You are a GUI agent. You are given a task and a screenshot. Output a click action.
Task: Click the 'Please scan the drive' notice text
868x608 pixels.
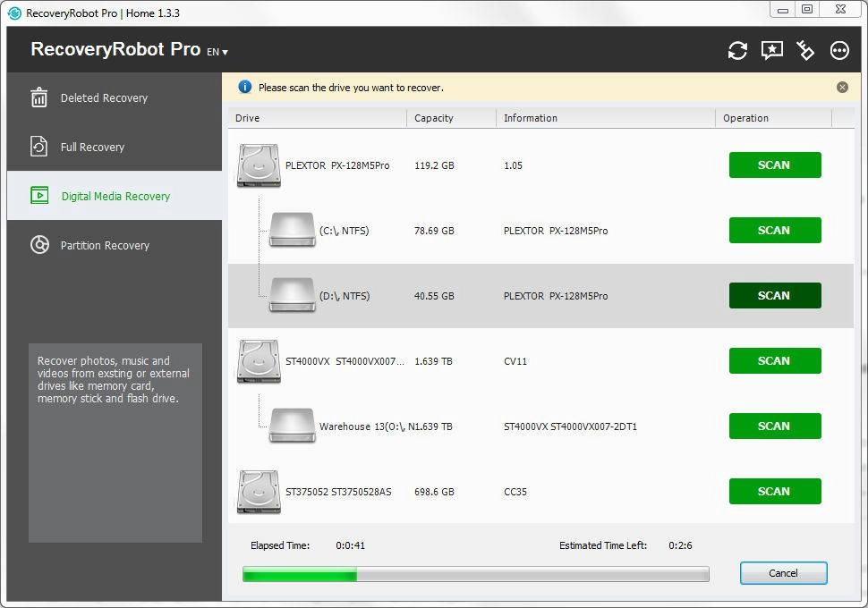pos(351,88)
